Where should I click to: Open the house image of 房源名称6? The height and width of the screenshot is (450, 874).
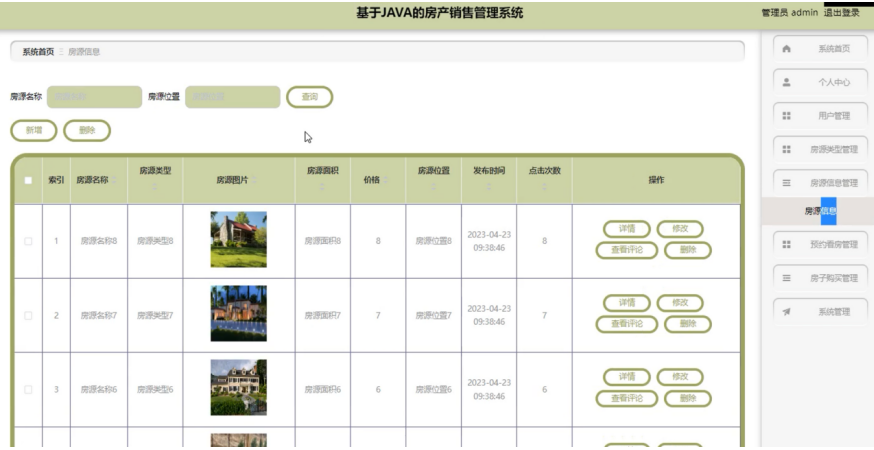click(239, 388)
